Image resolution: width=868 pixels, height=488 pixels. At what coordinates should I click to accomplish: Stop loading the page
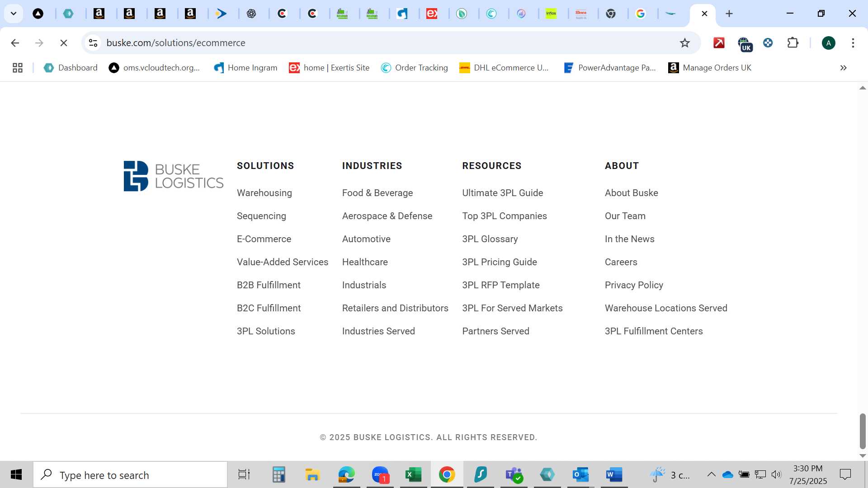(64, 43)
